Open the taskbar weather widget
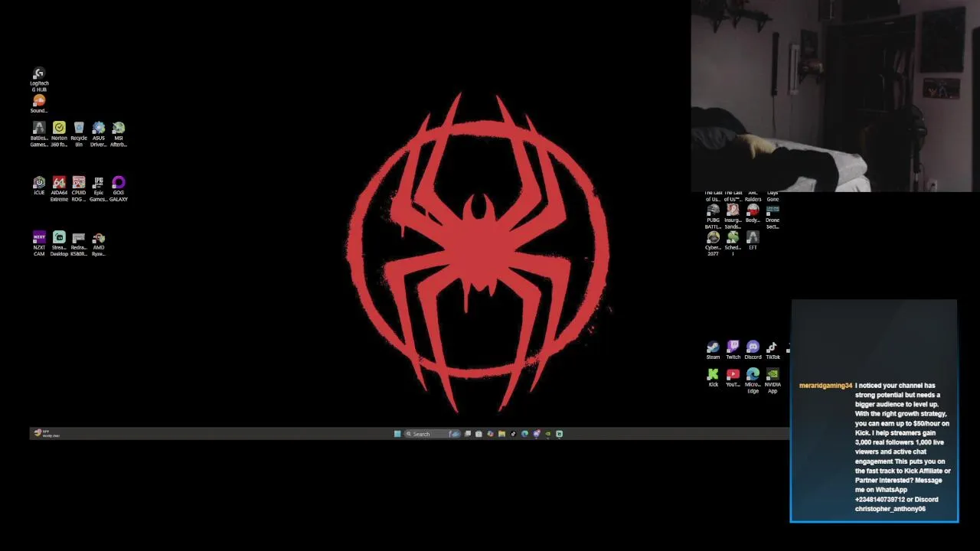The width and height of the screenshot is (980, 551). pyautogui.click(x=46, y=434)
